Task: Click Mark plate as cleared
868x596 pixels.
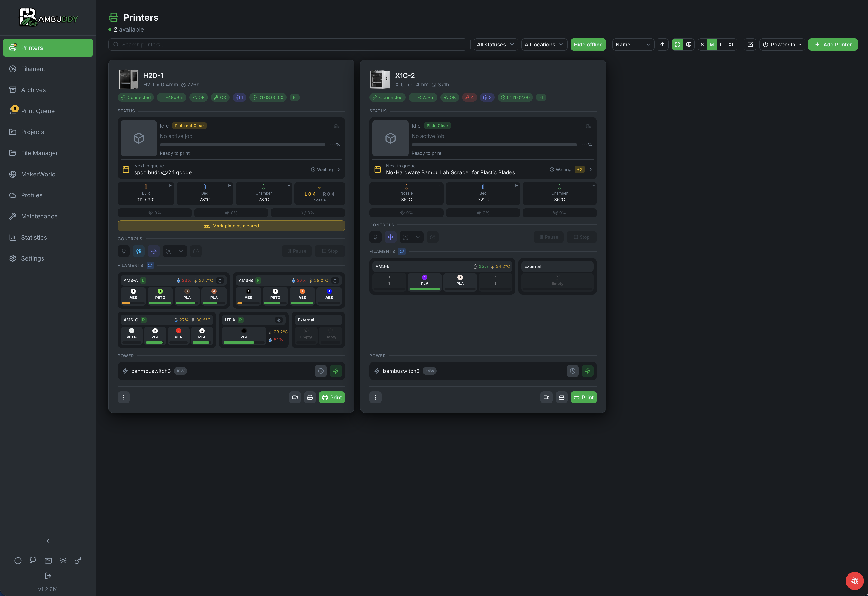Action: 231,226
